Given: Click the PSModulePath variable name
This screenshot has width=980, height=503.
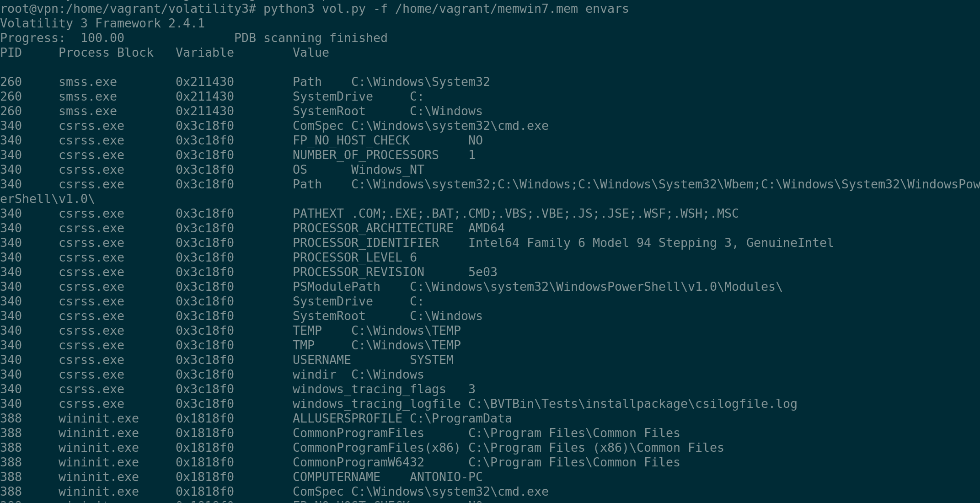Looking at the screenshot, I should pyautogui.click(x=336, y=287).
